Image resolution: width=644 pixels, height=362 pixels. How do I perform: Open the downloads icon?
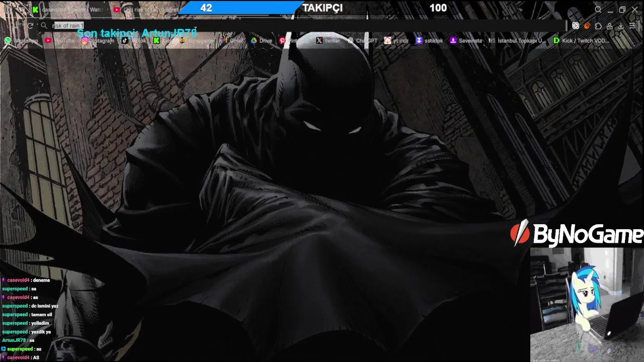(x=621, y=26)
